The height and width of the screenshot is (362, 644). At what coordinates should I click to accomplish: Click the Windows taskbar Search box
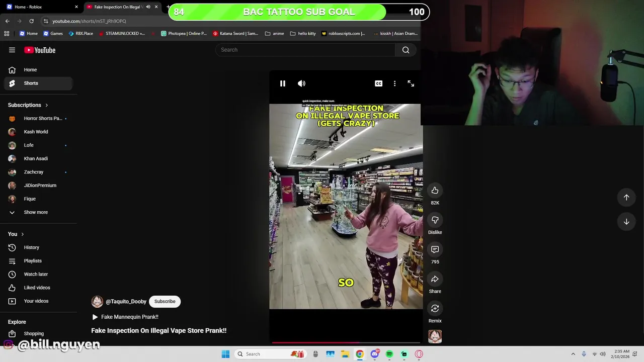270,354
